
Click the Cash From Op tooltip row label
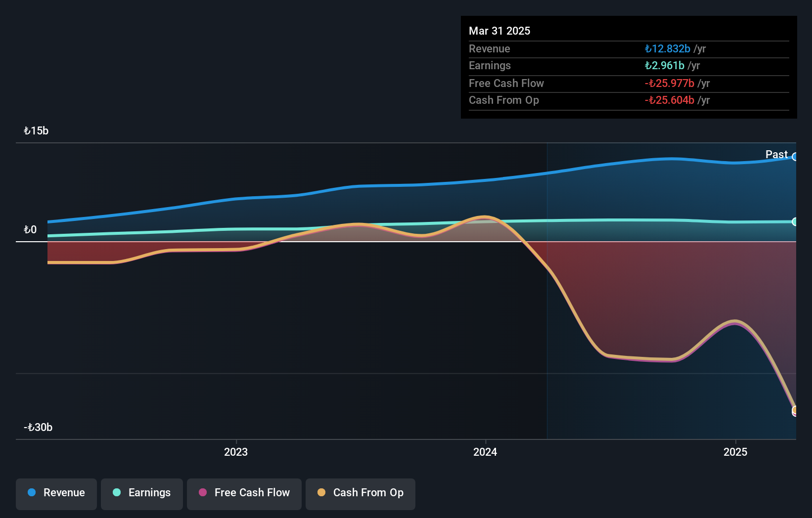(x=504, y=100)
